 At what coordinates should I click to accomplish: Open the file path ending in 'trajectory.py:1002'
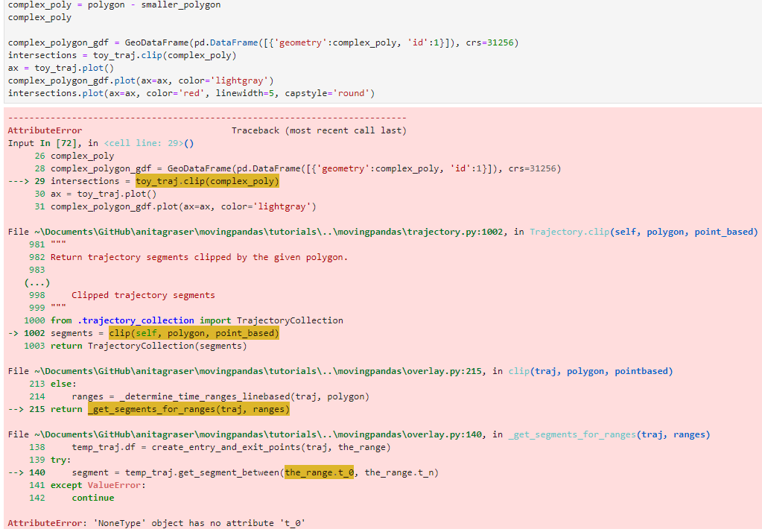[x=269, y=232]
